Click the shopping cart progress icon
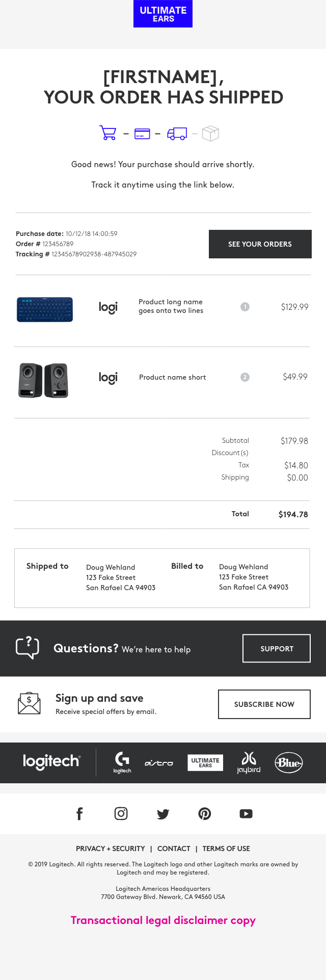The image size is (326, 980). (108, 133)
